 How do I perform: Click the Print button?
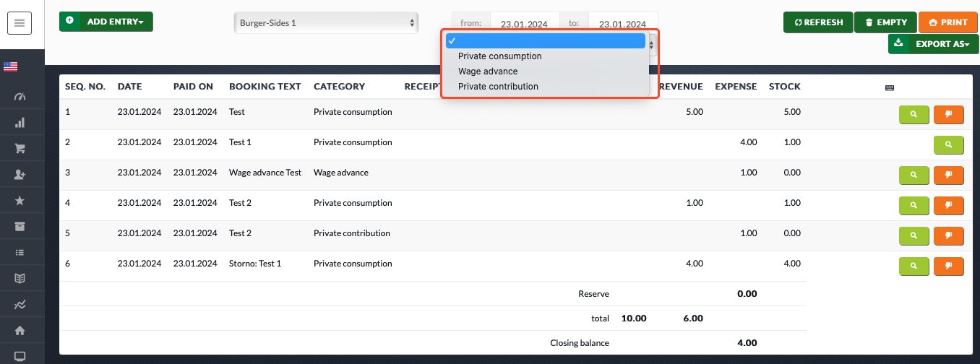pos(948,22)
